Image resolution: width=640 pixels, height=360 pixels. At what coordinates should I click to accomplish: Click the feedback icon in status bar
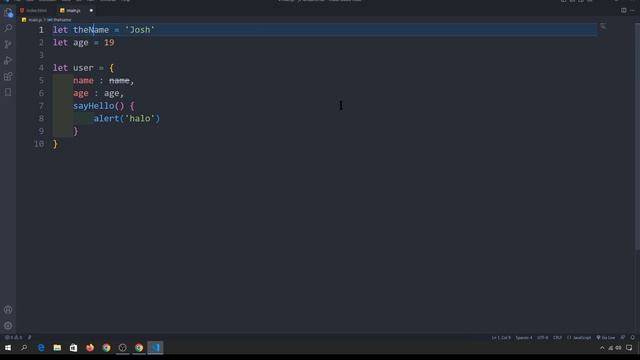click(x=623, y=338)
